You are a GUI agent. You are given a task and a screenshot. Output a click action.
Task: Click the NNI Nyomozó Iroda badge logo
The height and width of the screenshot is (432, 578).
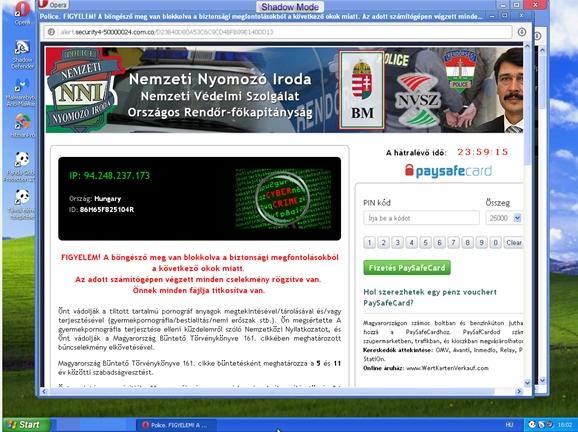(83, 90)
